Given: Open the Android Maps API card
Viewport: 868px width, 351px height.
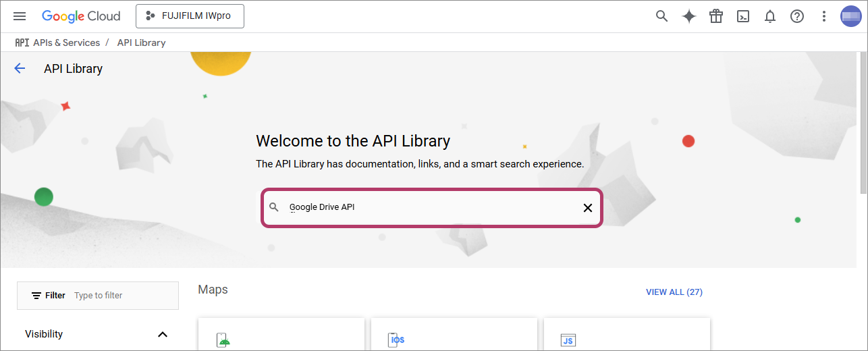Looking at the screenshot, I should point(281,335).
